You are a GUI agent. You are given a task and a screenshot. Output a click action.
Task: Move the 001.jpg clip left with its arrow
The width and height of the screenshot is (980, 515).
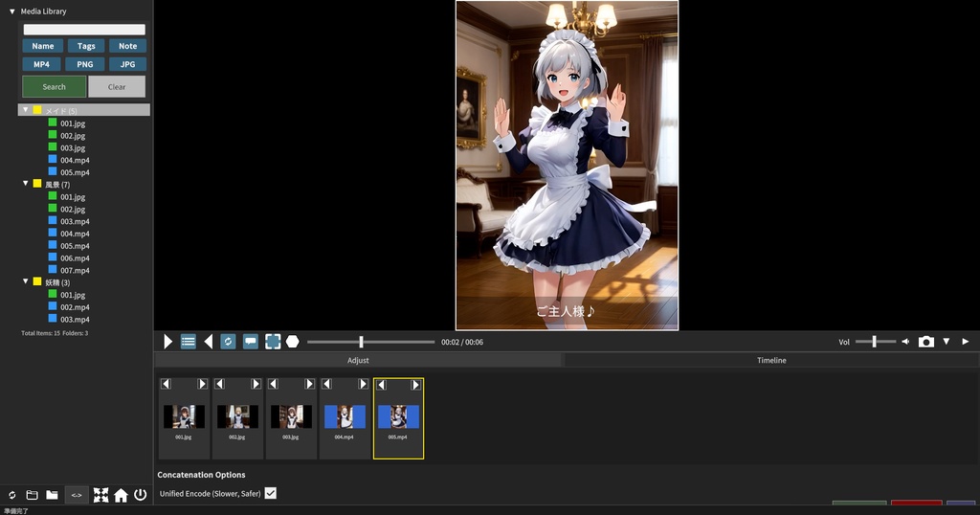pyautogui.click(x=166, y=384)
